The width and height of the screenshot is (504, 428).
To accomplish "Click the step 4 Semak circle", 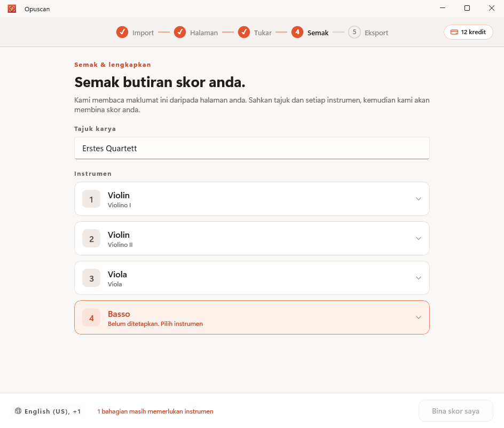I will pos(297,32).
